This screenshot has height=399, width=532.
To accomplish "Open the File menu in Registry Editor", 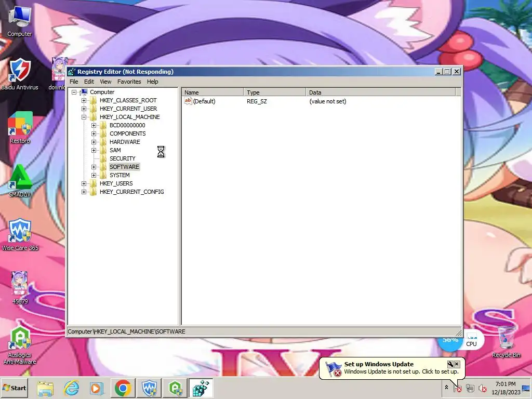I will coord(74,82).
